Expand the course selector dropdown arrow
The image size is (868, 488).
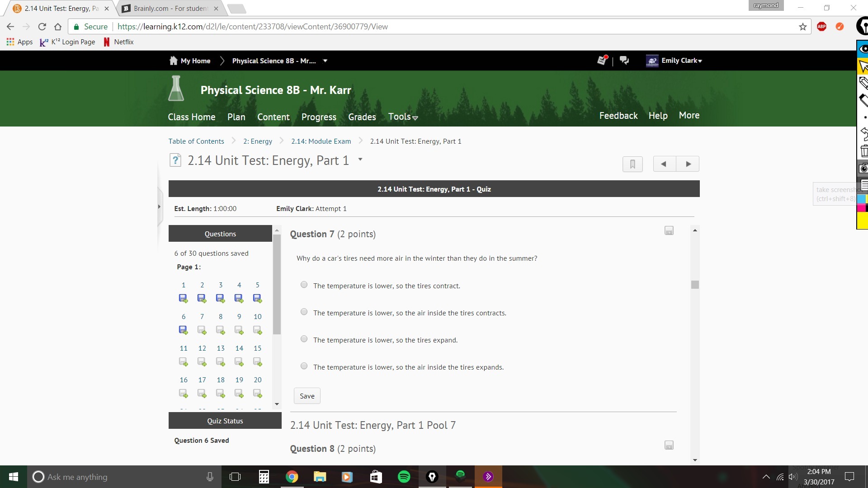pyautogui.click(x=325, y=61)
